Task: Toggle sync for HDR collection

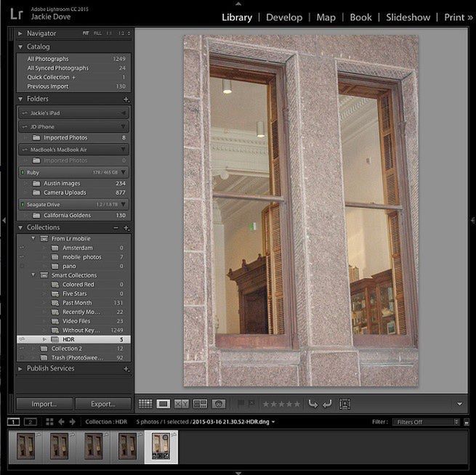Action: point(22,339)
